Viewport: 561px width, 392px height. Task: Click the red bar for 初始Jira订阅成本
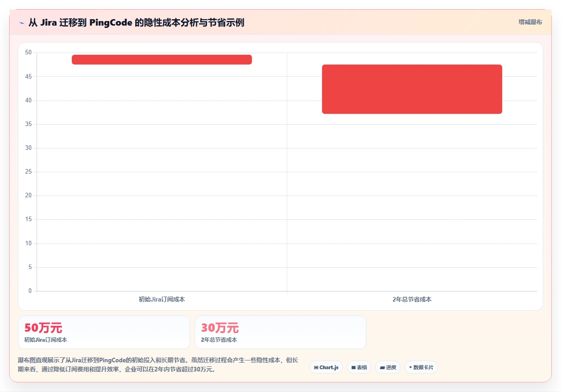(x=162, y=59)
